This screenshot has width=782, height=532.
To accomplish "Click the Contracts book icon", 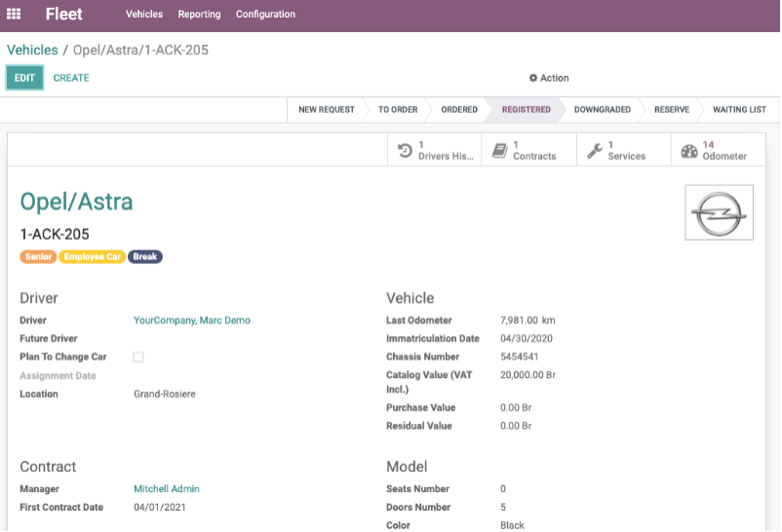I will point(500,151).
